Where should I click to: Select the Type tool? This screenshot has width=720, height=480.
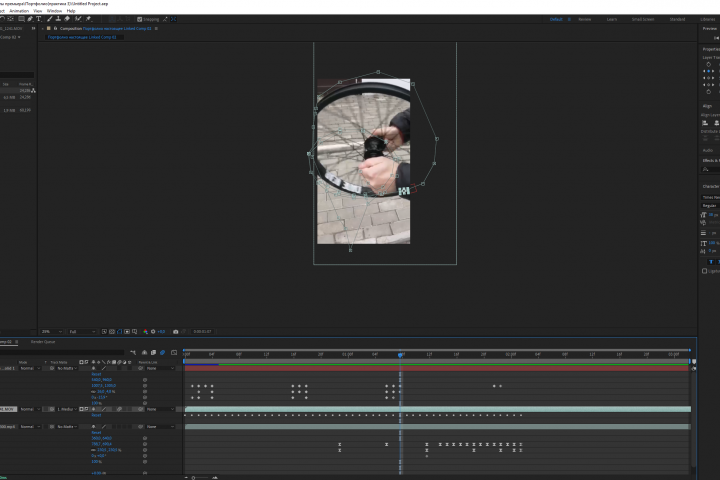coord(39,19)
